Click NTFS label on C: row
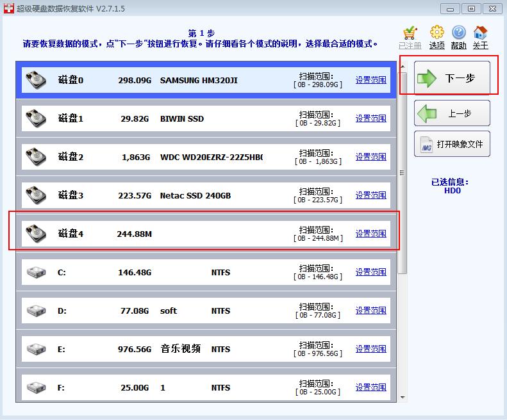Image resolution: width=507 pixels, height=420 pixels. tap(220, 272)
